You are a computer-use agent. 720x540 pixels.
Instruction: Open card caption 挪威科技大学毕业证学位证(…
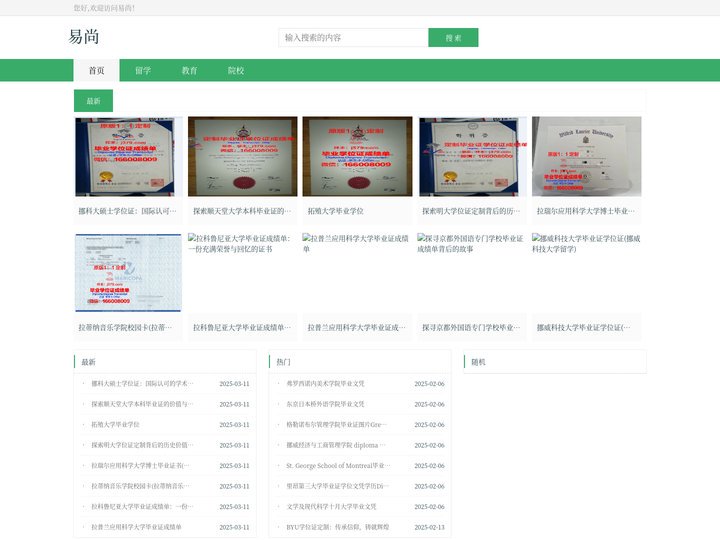[x=584, y=327]
